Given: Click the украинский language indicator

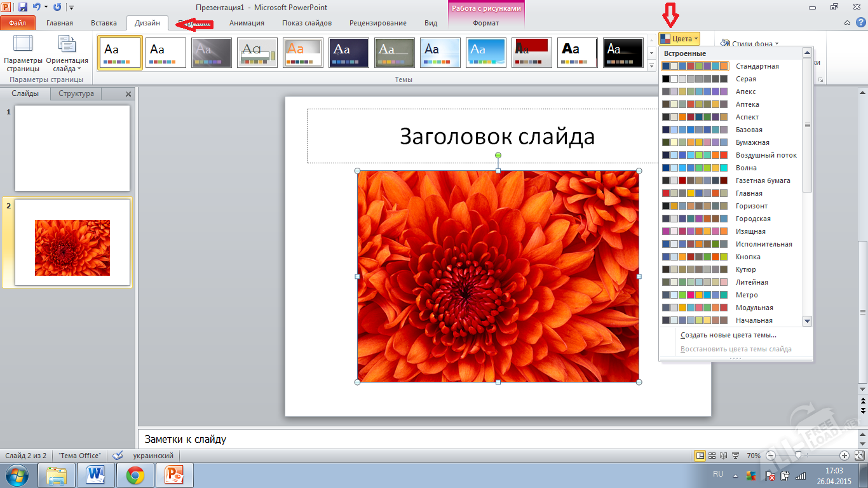Looking at the screenshot, I should pos(153,456).
